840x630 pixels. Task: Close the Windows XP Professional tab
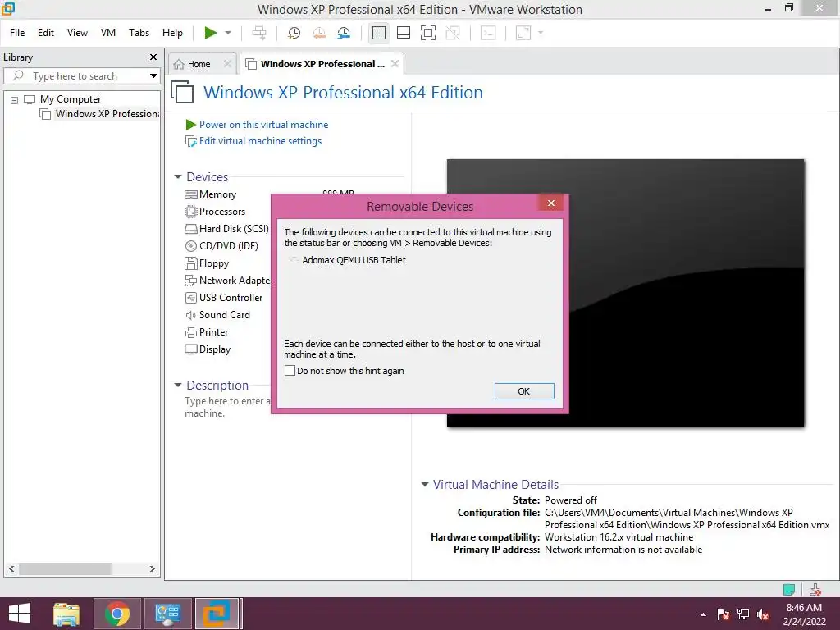395,64
